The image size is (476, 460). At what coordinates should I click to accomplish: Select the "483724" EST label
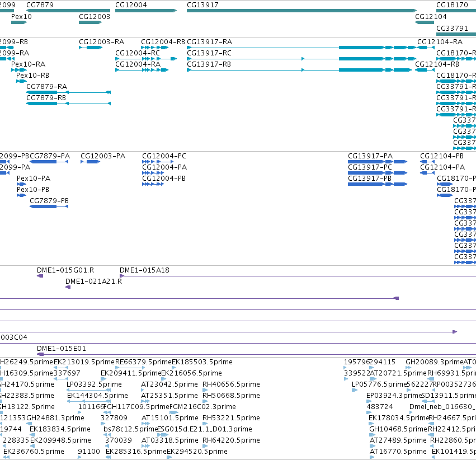tap(380, 407)
